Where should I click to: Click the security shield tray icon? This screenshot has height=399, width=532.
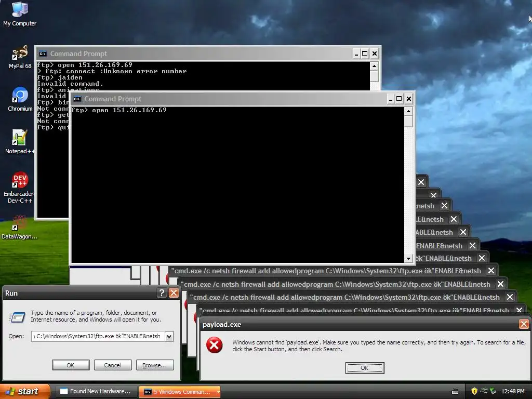(x=474, y=391)
